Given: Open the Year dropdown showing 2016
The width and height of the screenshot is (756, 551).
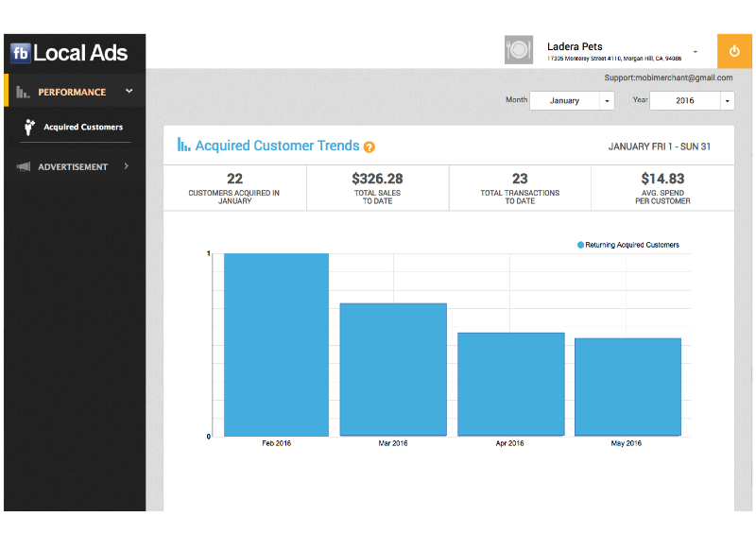Looking at the screenshot, I should pos(692,100).
